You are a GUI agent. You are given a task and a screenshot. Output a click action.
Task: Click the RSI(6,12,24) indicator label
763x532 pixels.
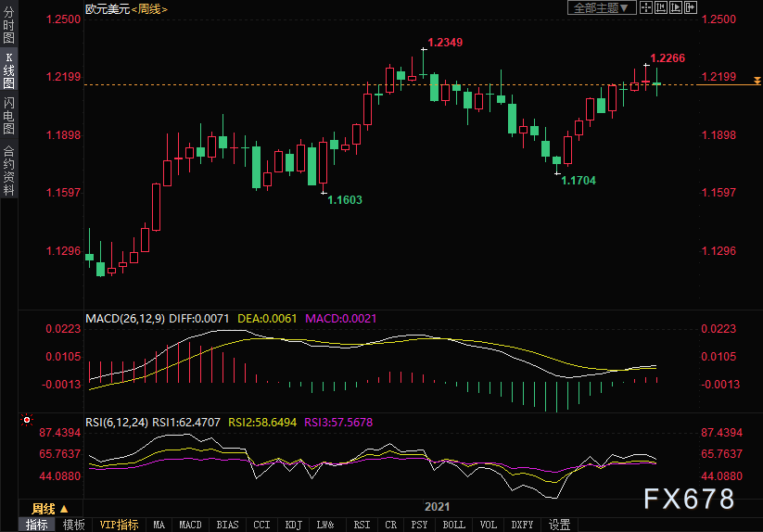click(x=117, y=422)
